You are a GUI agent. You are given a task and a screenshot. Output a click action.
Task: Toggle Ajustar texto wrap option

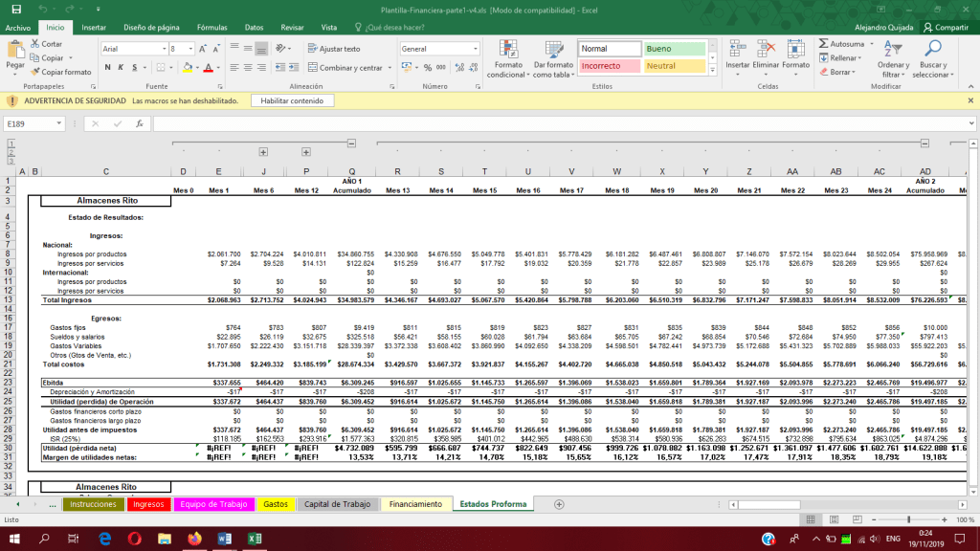pos(334,49)
